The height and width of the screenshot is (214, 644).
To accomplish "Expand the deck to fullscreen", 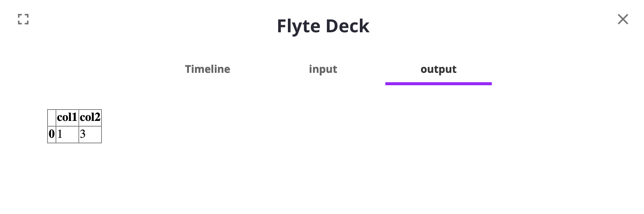I will 23,19.
